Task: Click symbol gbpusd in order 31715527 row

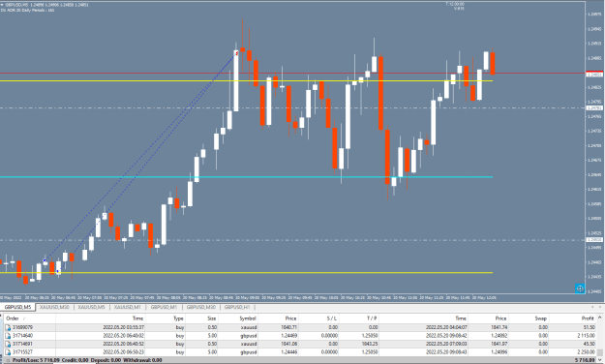Action: (249, 352)
